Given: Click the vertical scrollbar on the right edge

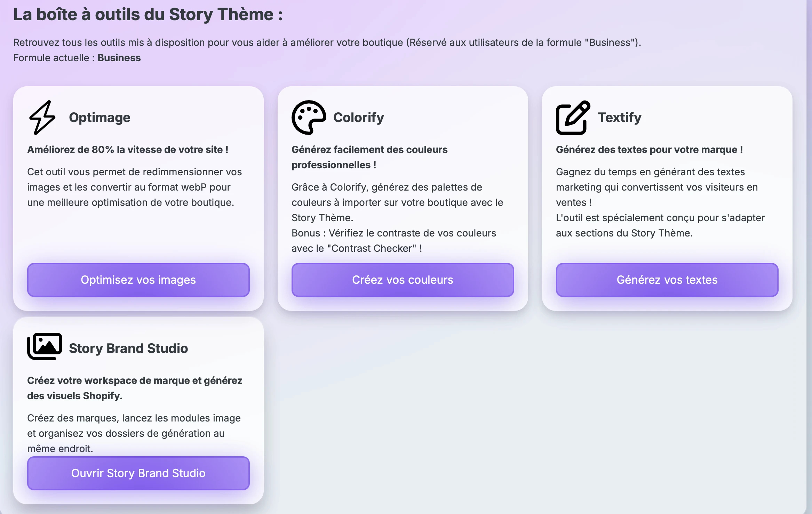Looking at the screenshot, I should tap(809, 257).
